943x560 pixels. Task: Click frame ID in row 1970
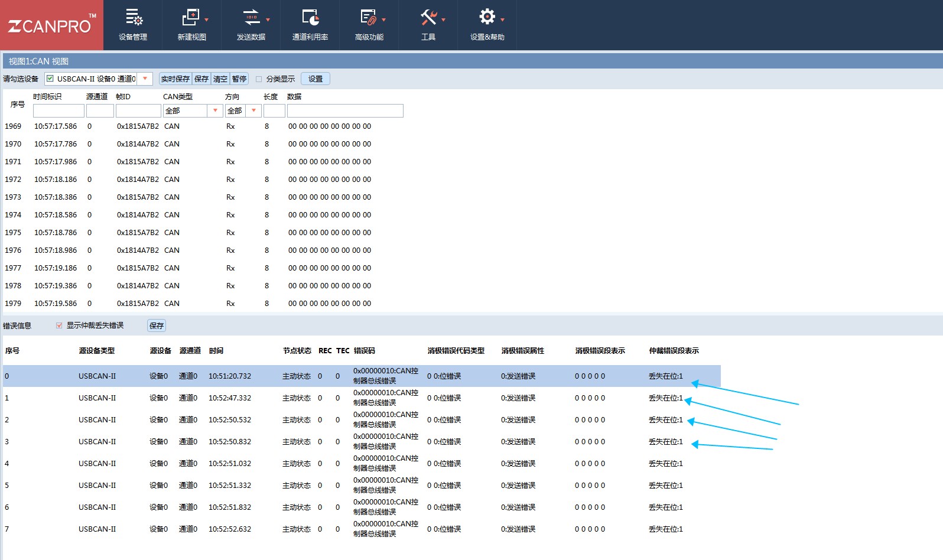point(138,144)
